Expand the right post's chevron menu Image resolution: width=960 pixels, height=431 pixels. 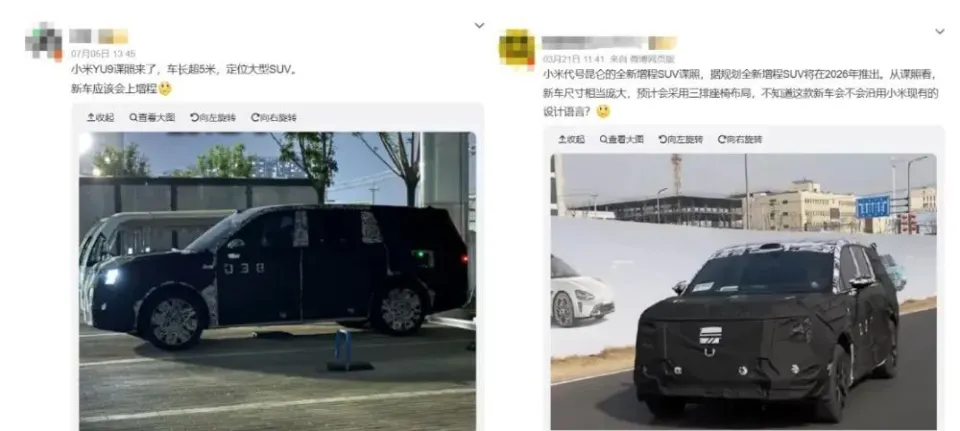tap(940, 31)
